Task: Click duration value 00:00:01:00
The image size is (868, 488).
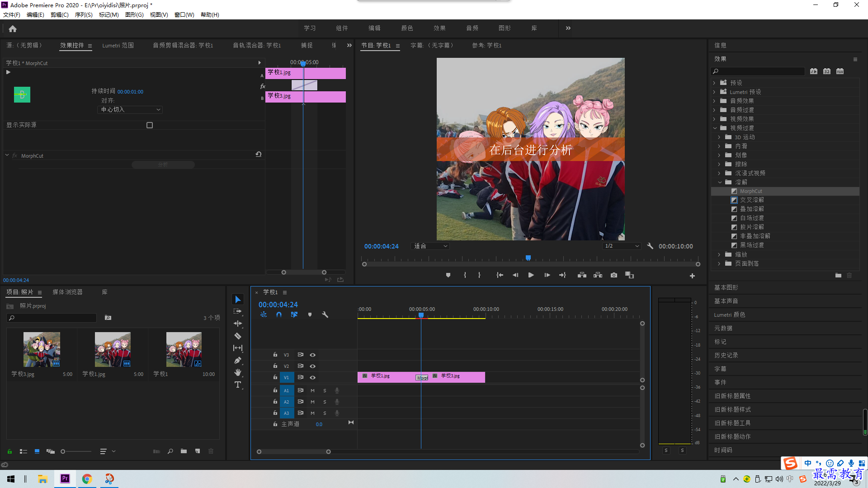Action: (130, 92)
